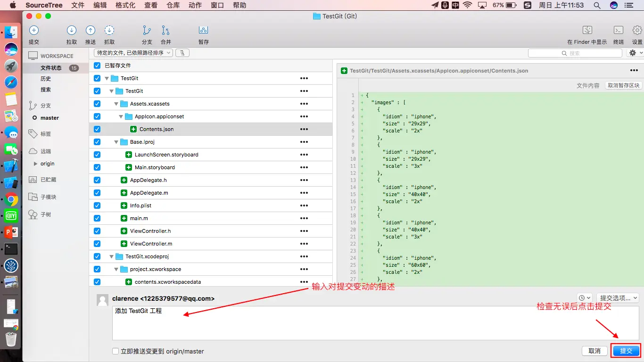Select the master branch in sidebar

click(x=50, y=118)
